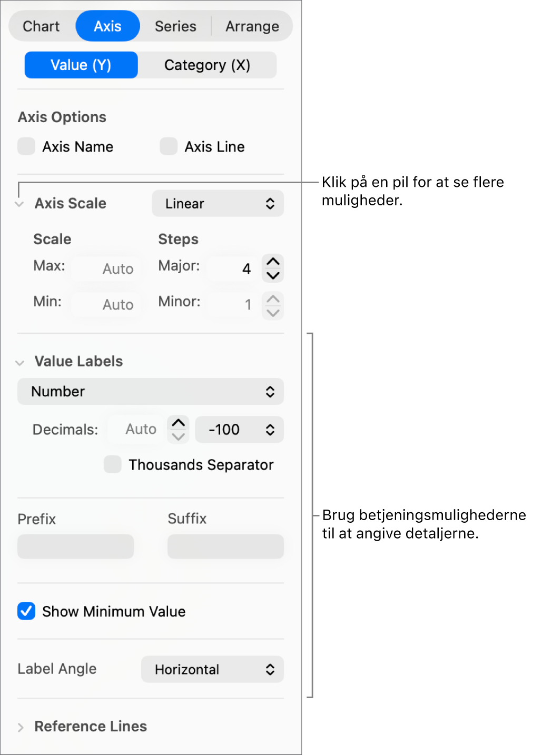
Task: Enable the Axis Name checkbox
Action: tap(26, 146)
